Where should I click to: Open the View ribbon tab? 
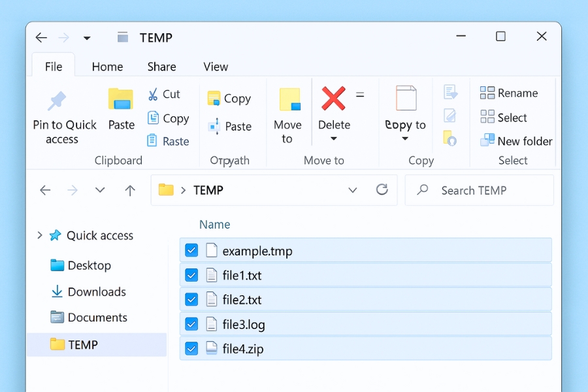[x=216, y=67]
